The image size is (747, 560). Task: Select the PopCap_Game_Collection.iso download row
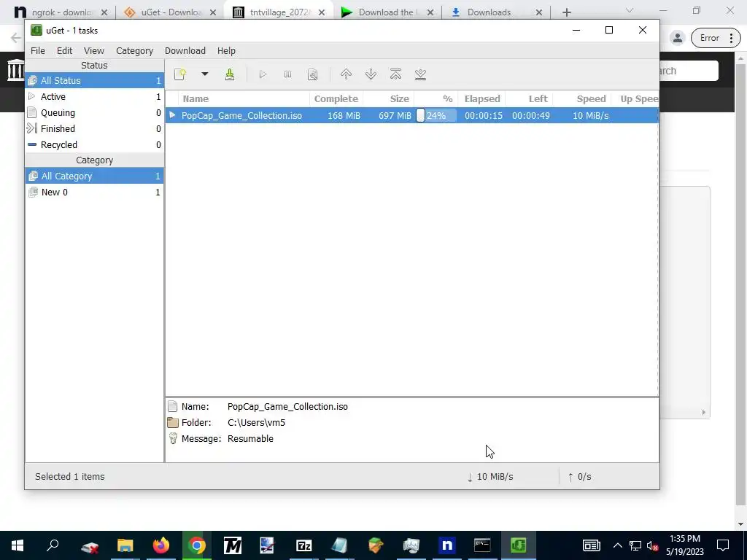(412, 115)
